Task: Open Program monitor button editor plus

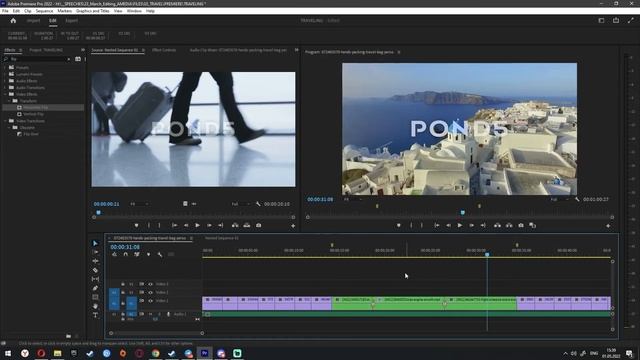Action: (x=608, y=226)
